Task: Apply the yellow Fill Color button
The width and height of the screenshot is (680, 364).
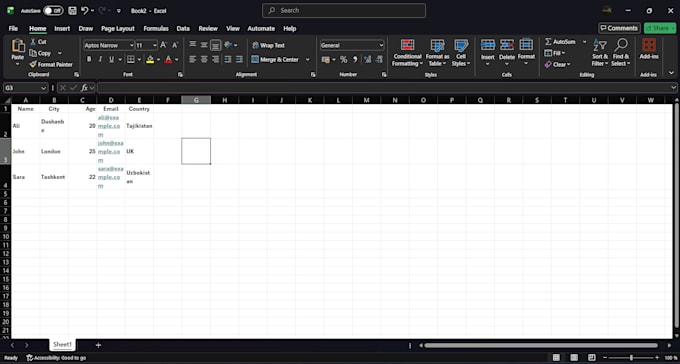Action: point(150,59)
